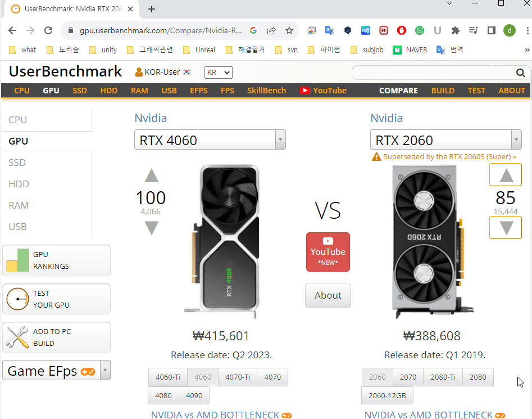The width and height of the screenshot is (532, 419).
Task: Open the Extensions puzzle piece menu
Action: click(x=456, y=30)
